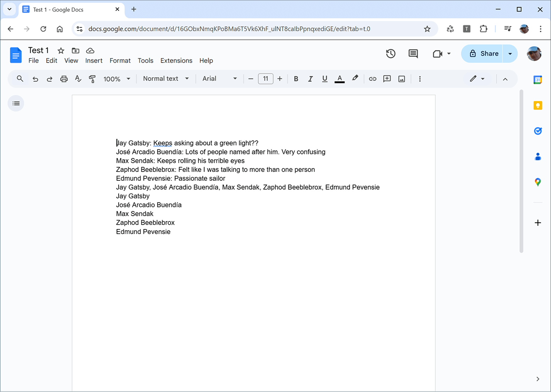
Task: Get add-ons with the plus icon
Action: pos(538,223)
